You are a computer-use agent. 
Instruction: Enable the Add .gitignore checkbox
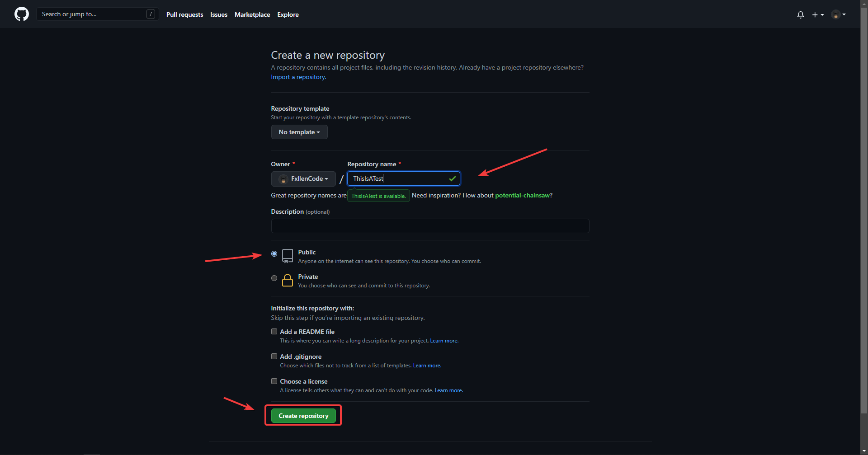(274, 356)
